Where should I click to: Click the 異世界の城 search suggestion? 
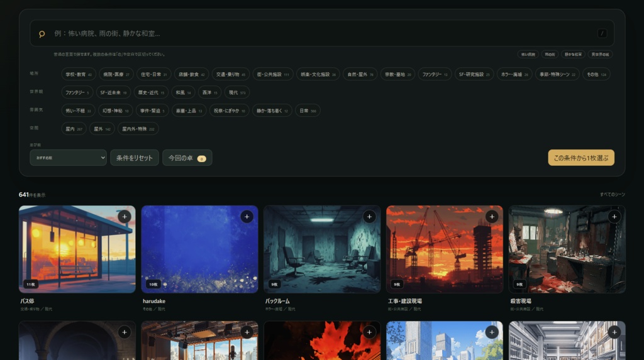(600, 54)
